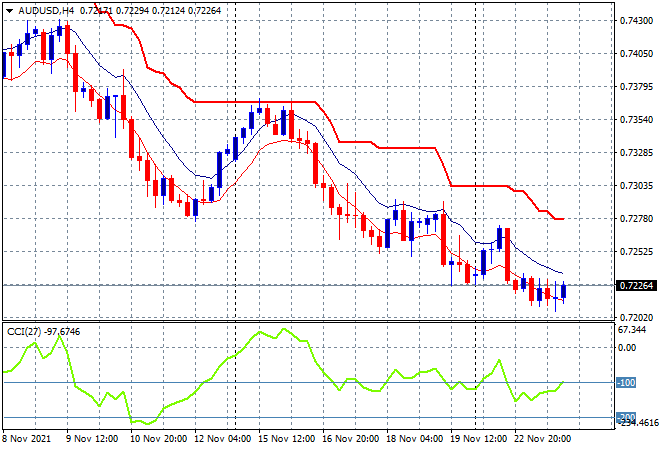This screenshot has width=660, height=450.
Task: Click the 16 Nov 20:00 time label
Action: click(350, 439)
